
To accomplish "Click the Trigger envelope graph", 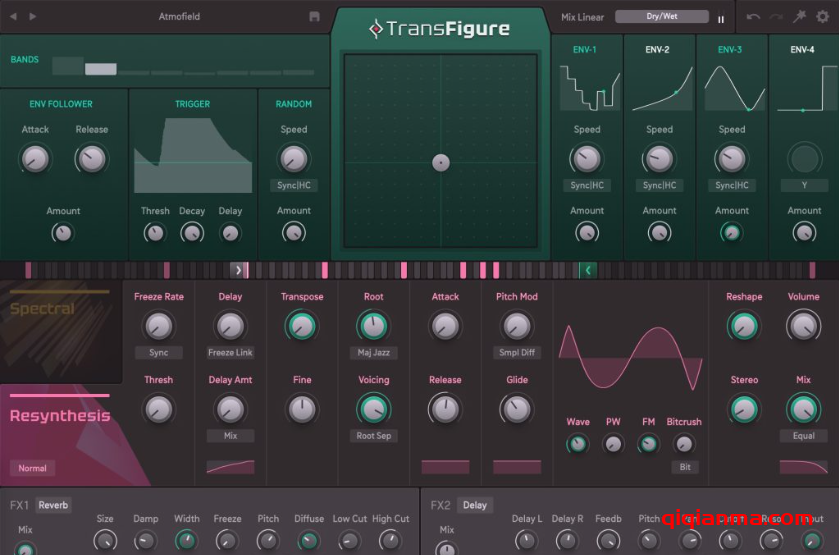I will click(193, 155).
